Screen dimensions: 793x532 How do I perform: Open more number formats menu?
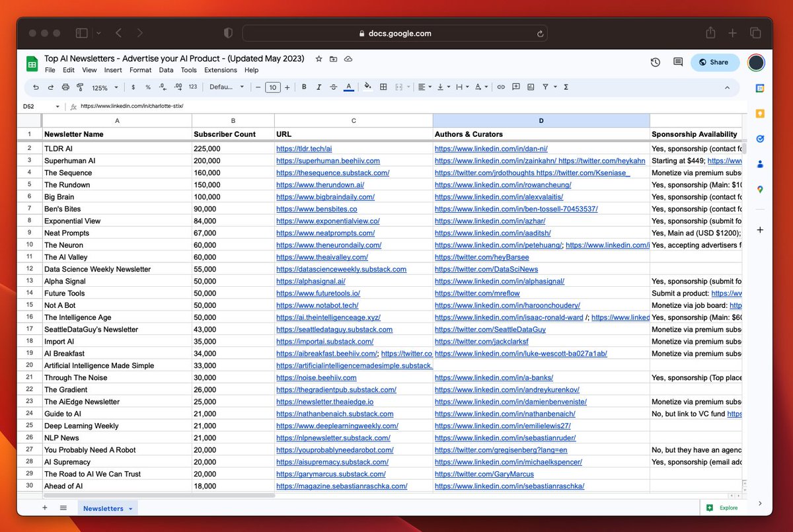tap(193, 87)
